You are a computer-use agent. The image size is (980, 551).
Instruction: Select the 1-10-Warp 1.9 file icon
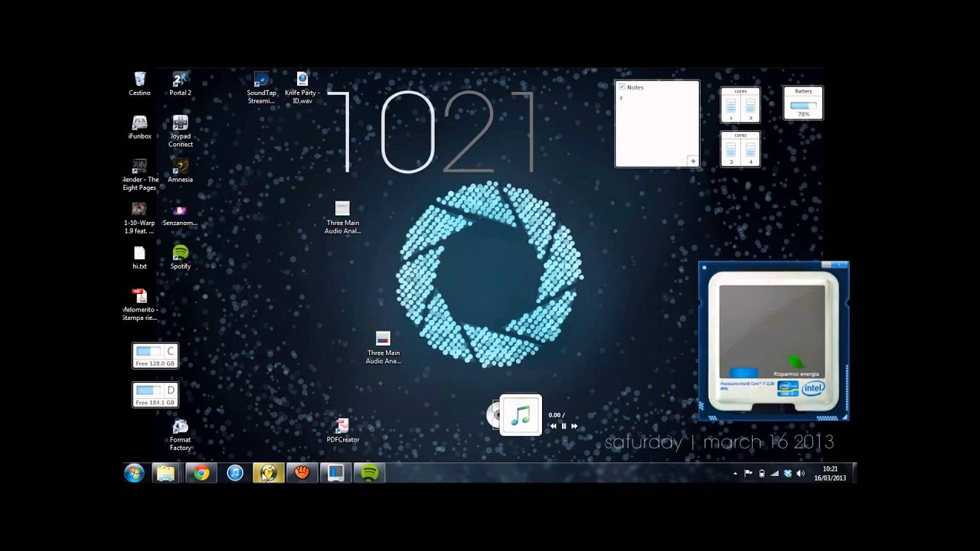(139, 218)
